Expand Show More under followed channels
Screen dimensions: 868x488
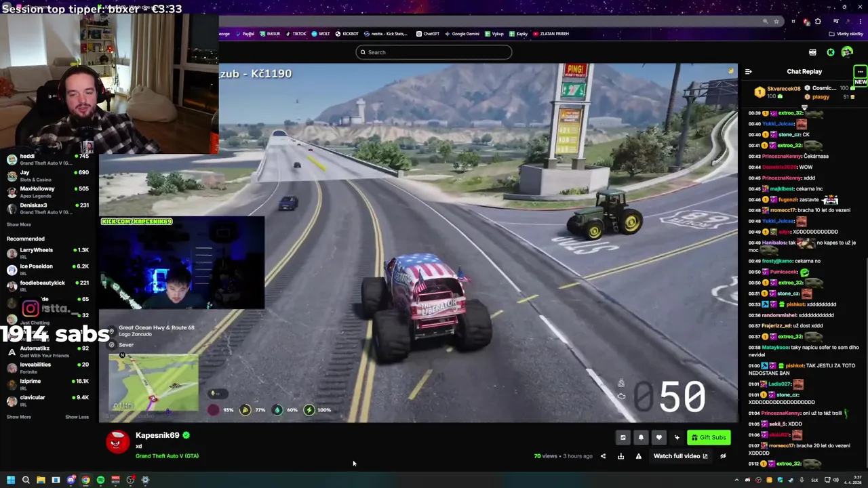(x=19, y=224)
